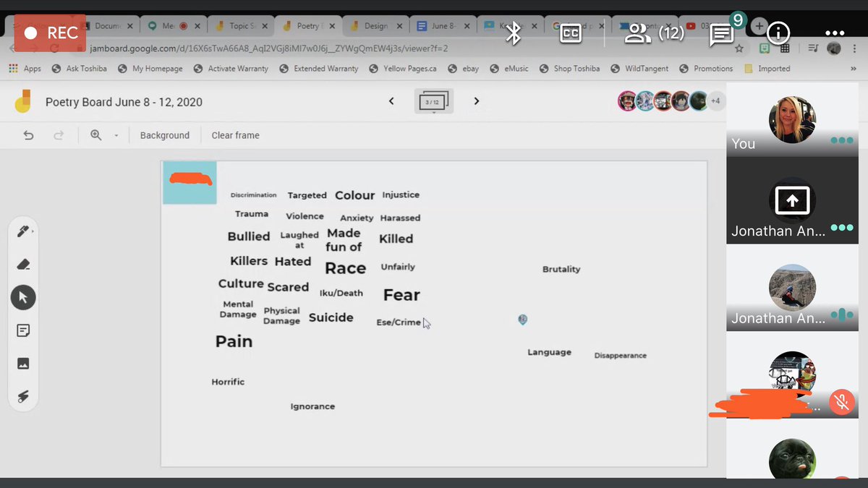Open options dots on the You tile
868x488 pixels.
pos(841,140)
